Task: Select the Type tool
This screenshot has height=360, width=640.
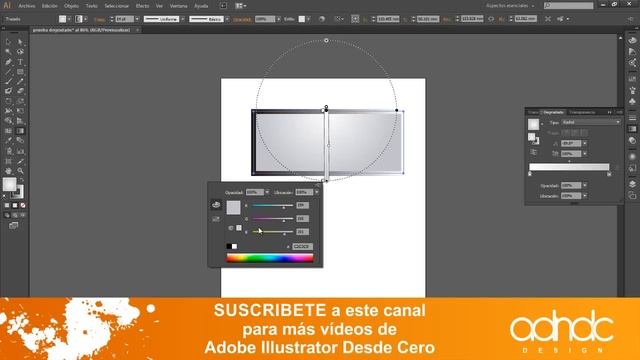Action: (x=20, y=62)
